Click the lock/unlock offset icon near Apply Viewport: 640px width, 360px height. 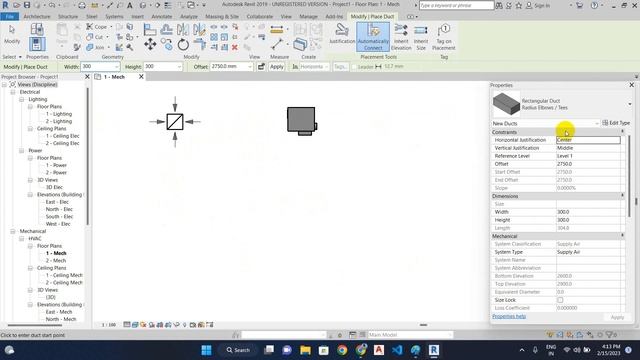point(261,67)
